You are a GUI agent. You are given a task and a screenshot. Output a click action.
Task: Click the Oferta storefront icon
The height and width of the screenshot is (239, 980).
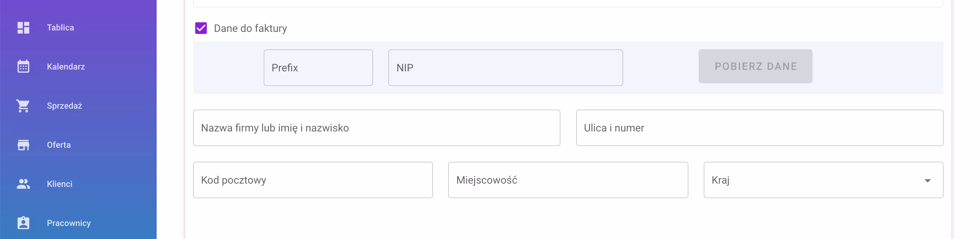pyautogui.click(x=23, y=145)
